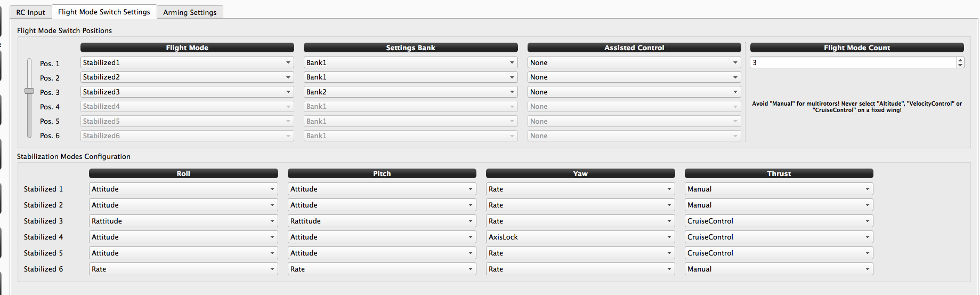
Task: Increase Flight Mode Count with up arrow
Action: [960, 60]
